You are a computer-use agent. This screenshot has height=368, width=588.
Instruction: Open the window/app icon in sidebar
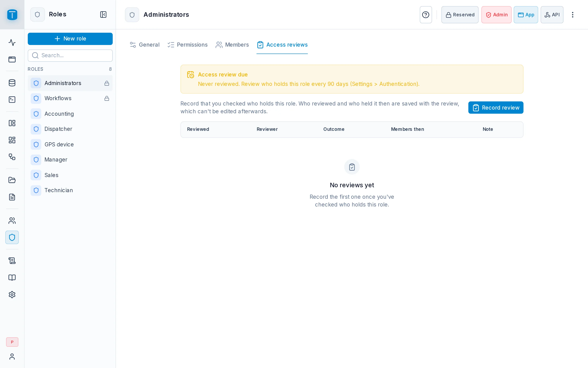12,59
